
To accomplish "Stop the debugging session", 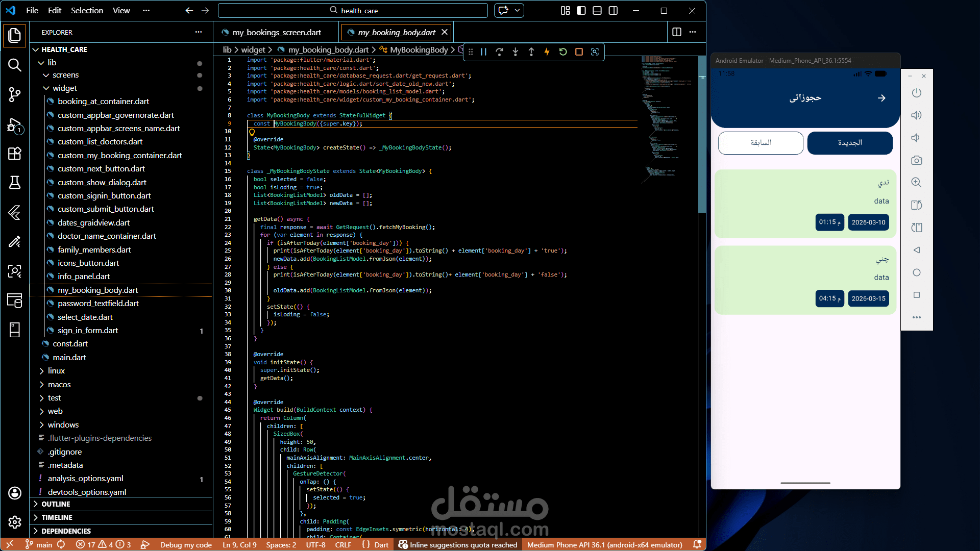I will 579,52.
